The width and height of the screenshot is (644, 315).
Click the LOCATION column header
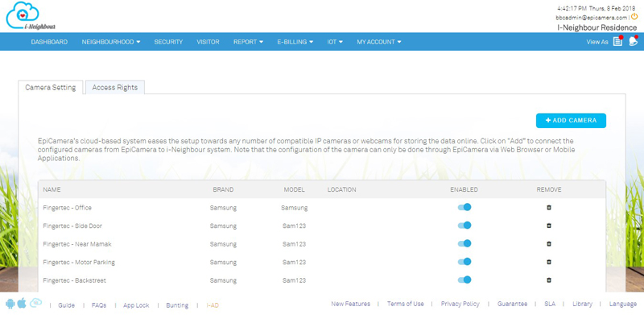pos(341,189)
